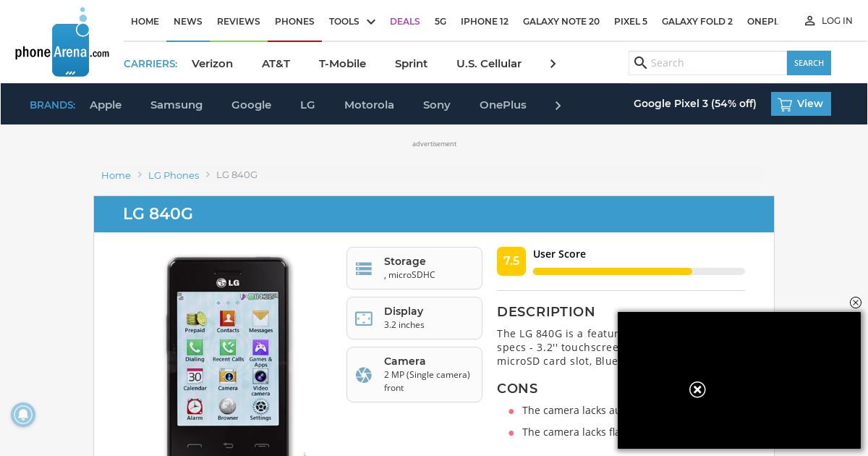Image resolution: width=868 pixels, height=456 pixels.
Task: Open the LG brand page
Action: pos(307,105)
